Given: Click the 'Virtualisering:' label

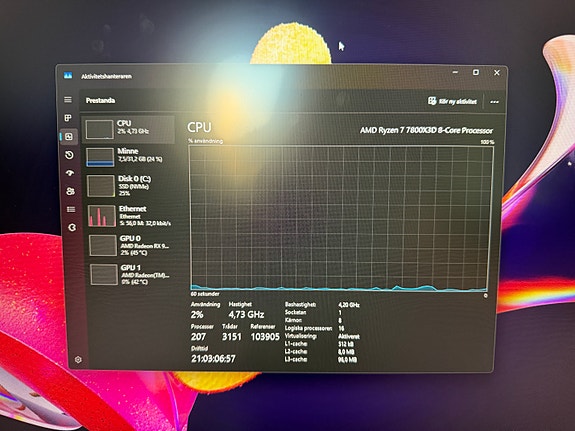Looking at the screenshot, I should coord(301,336).
